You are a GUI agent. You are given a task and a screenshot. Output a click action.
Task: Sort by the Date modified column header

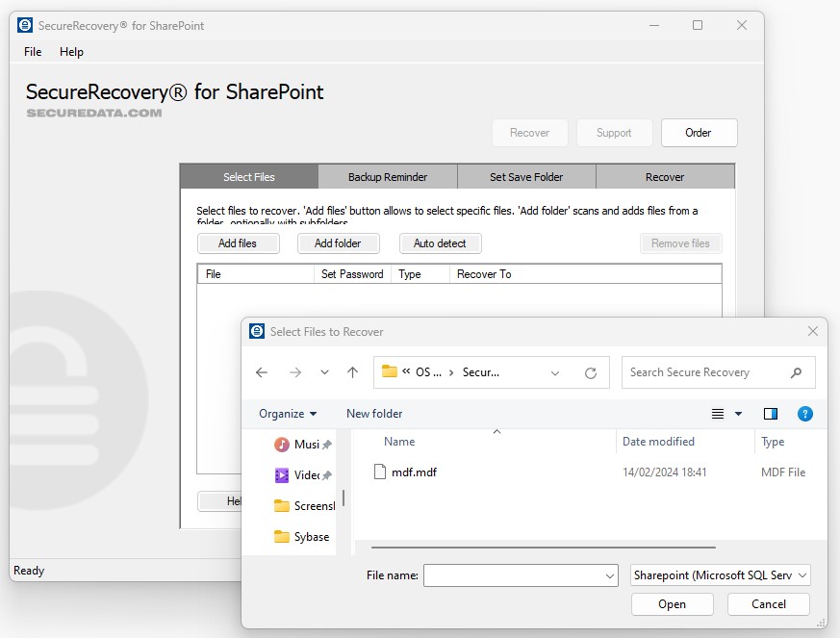tap(658, 442)
